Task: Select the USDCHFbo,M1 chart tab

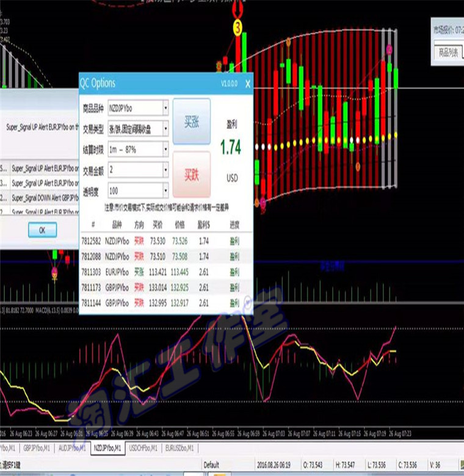Action: coord(143,448)
